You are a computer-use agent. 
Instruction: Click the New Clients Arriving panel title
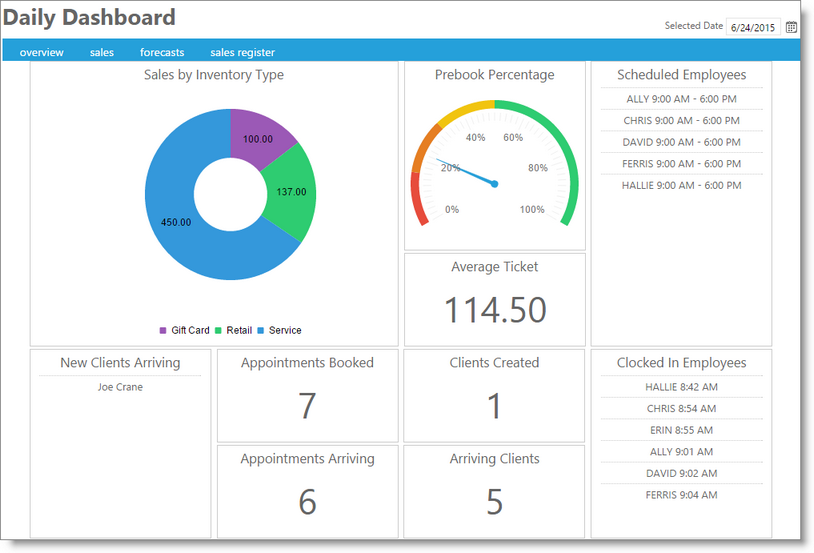[x=120, y=362]
